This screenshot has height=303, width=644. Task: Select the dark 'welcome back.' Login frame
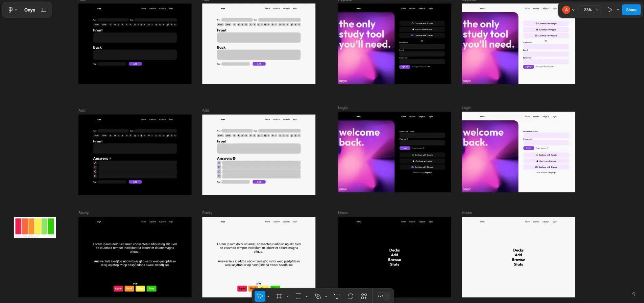(x=394, y=152)
